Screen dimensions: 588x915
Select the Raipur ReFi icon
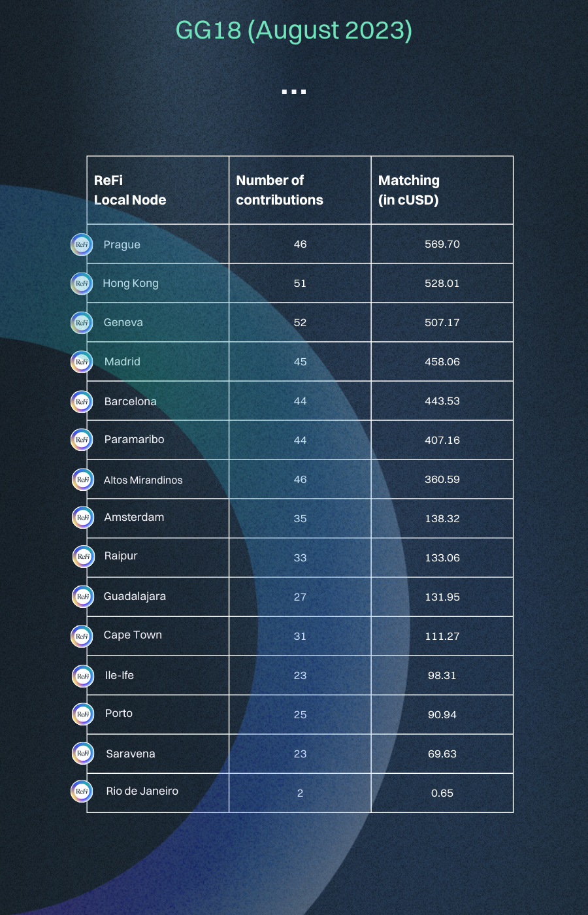click(x=84, y=557)
